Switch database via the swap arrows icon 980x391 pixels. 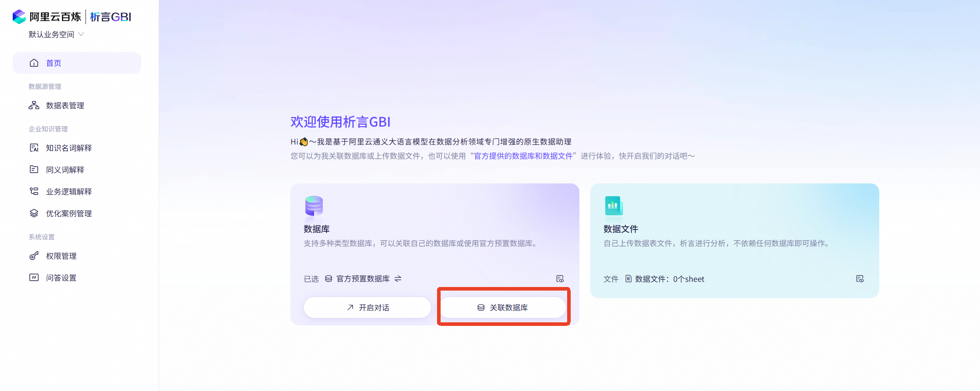398,279
